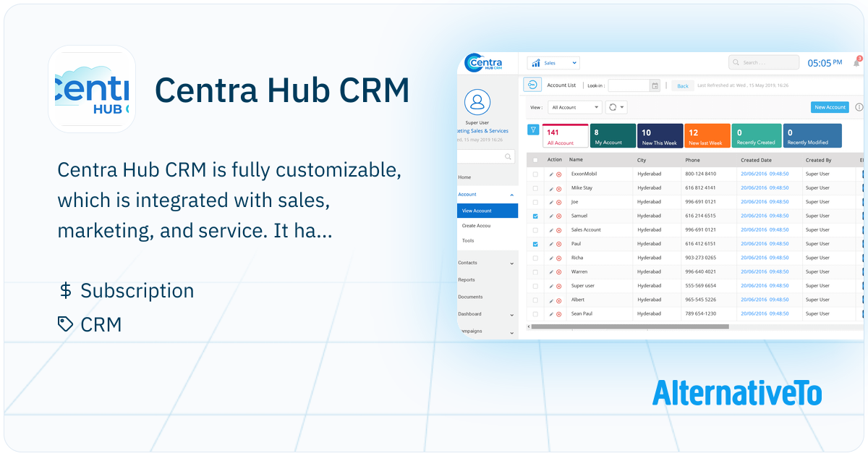The width and height of the screenshot is (868, 456).
Task: Open the Home sidebar item
Action: pyautogui.click(x=464, y=177)
